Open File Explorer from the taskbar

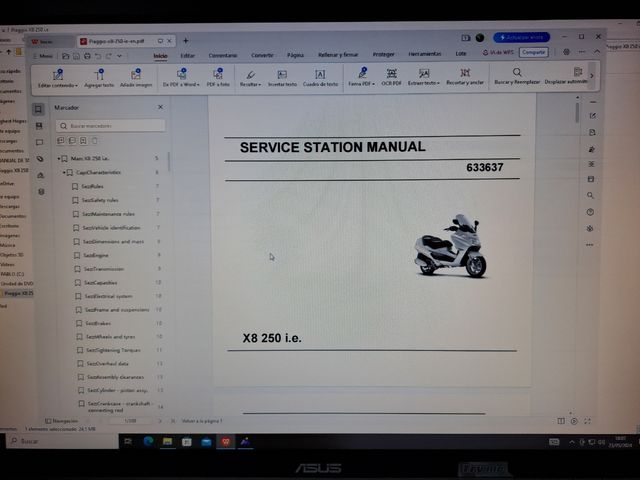[167, 441]
